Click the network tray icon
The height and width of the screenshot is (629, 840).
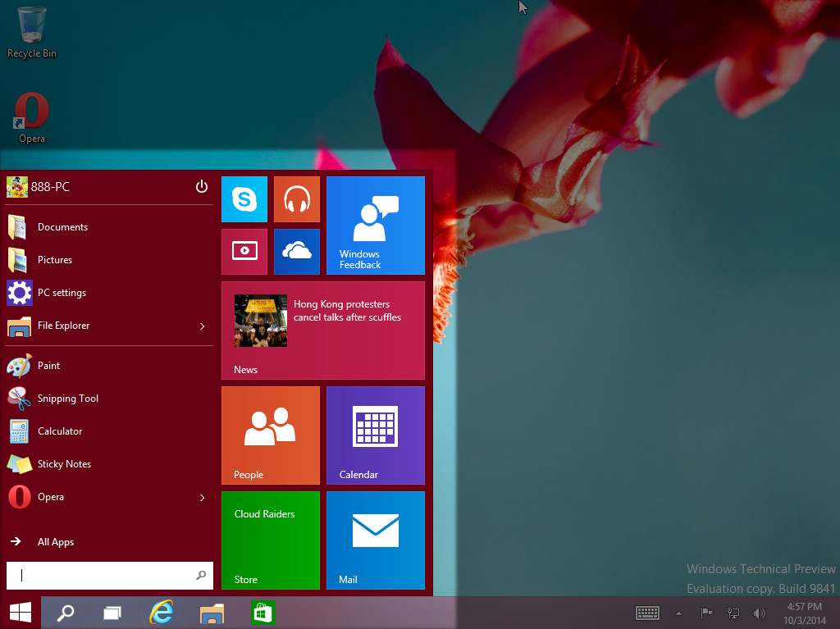pyautogui.click(x=733, y=613)
